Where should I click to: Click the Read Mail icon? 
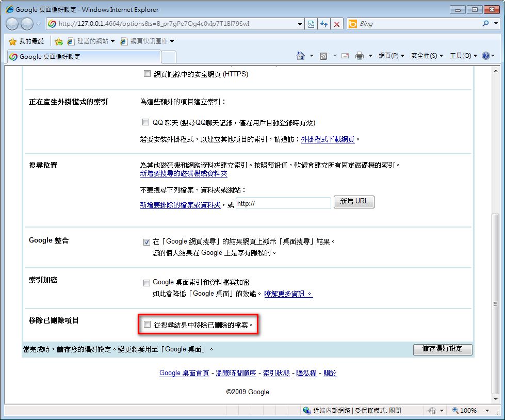345,56
